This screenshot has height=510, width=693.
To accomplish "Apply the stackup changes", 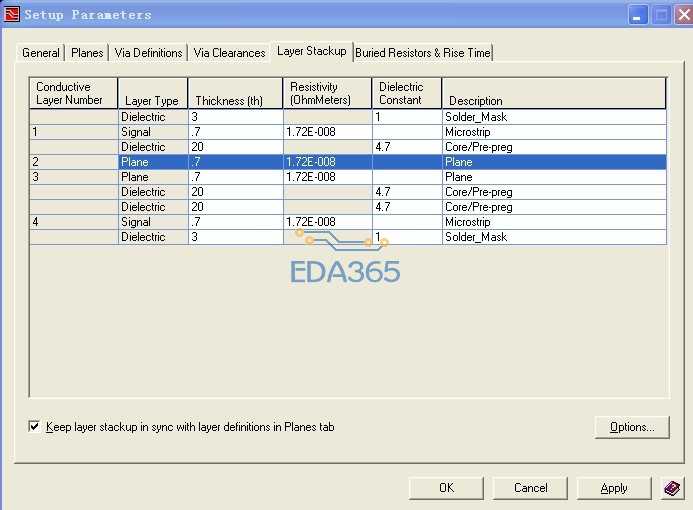I will click(x=614, y=488).
